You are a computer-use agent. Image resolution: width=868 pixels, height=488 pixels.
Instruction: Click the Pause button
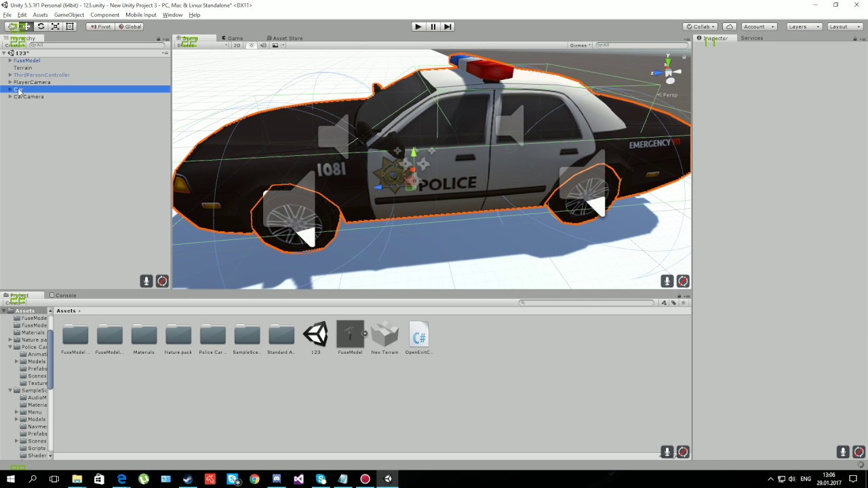(433, 26)
